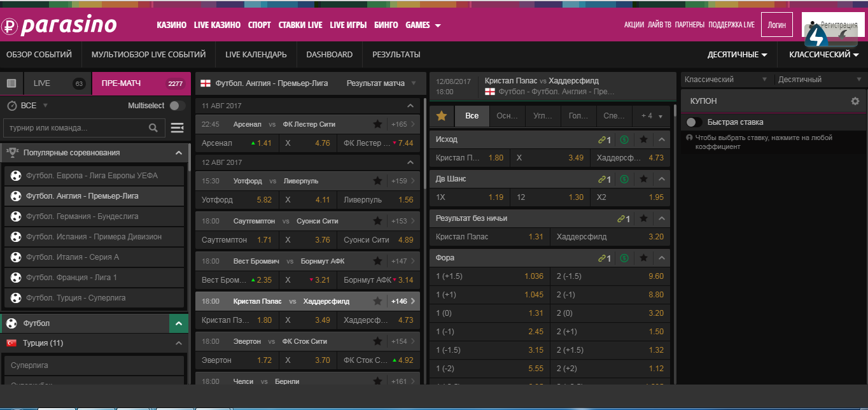Open coupon settings gear icon
This screenshot has height=410, width=868.
(855, 101)
